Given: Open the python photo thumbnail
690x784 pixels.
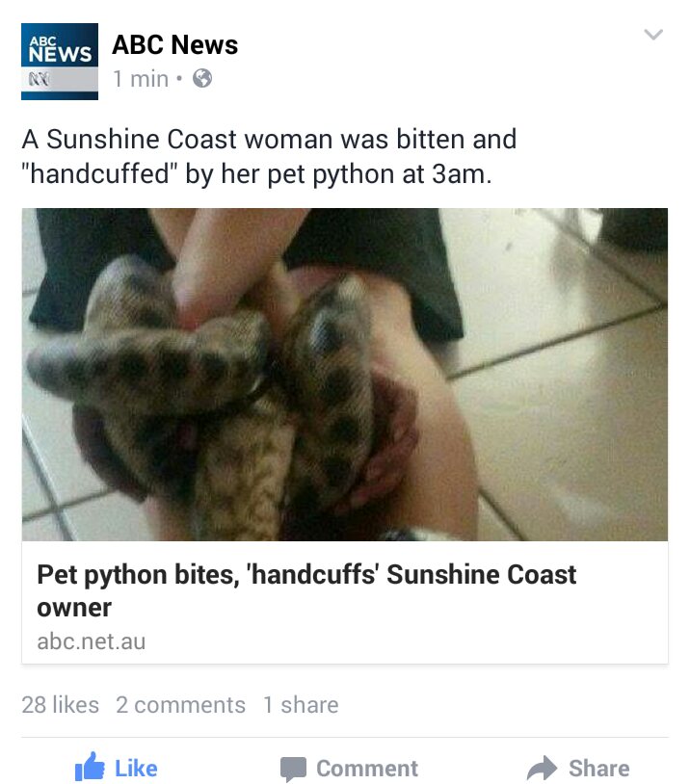Looking at the screenshot, I should pyautogui.click(x=345, y=375).
